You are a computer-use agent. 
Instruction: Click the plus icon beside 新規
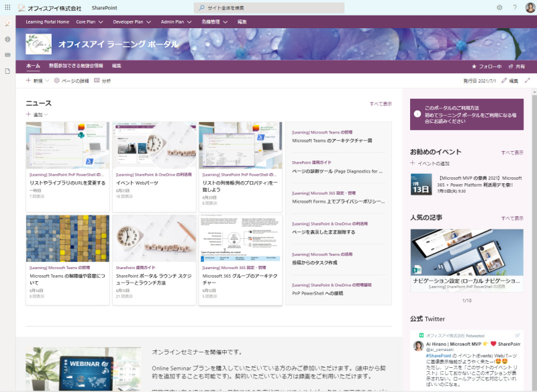[x=28, y=81]
